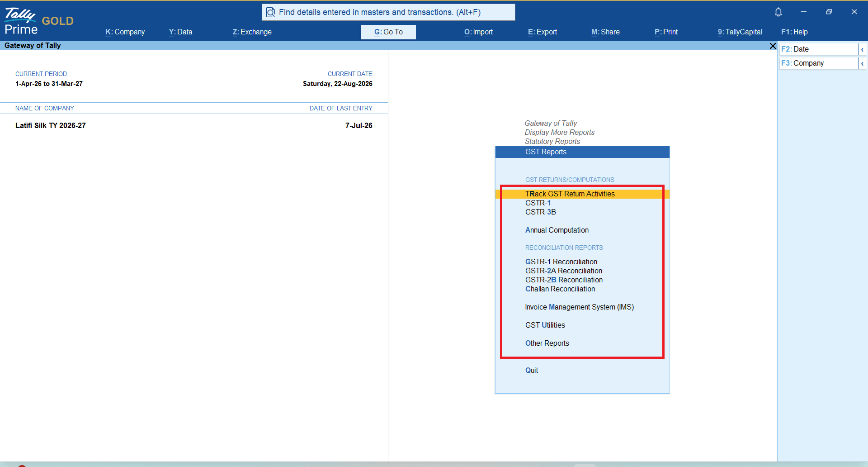Click Quit in the GST Reports menu

tap(531, 371)
